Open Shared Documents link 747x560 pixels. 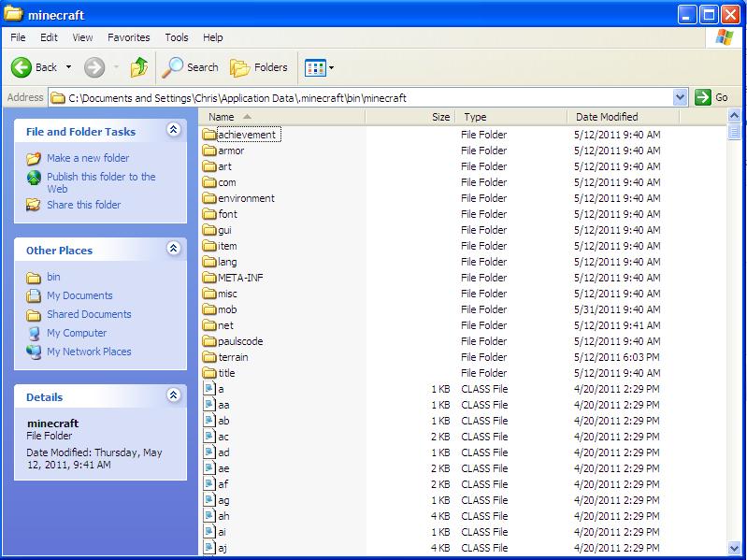pyautogui.click(x=89, y=314)
